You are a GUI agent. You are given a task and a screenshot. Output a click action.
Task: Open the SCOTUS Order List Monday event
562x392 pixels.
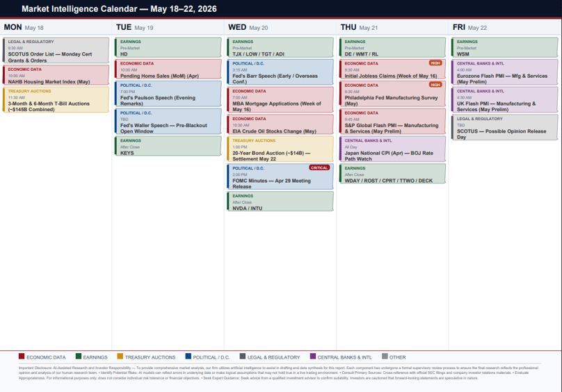tap(56, 50)
